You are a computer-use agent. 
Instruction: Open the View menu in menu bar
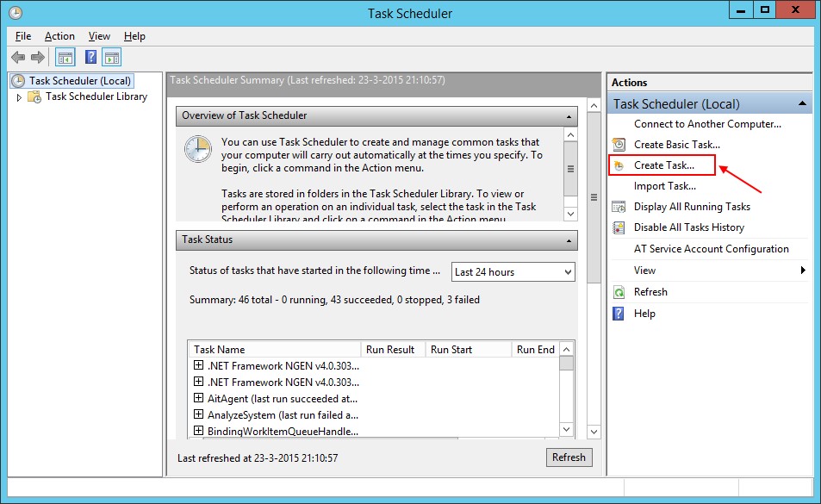(x=99, y=36)
